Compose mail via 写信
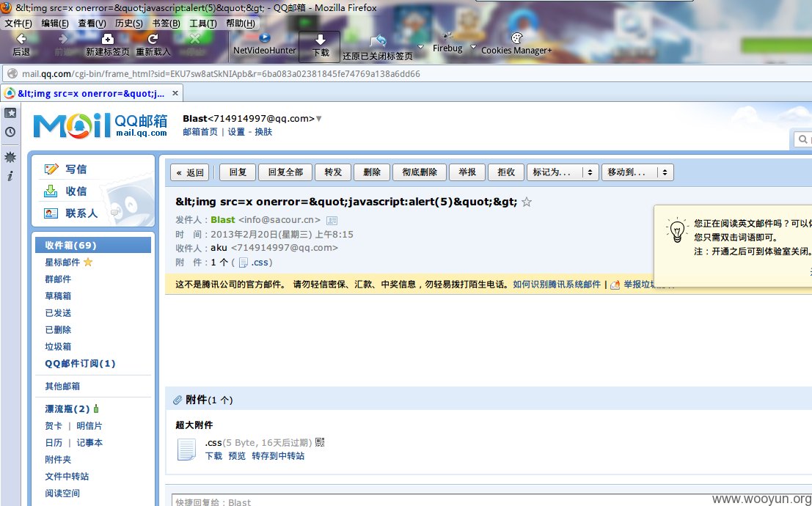 pyautogui.click(x=76, y=169)
